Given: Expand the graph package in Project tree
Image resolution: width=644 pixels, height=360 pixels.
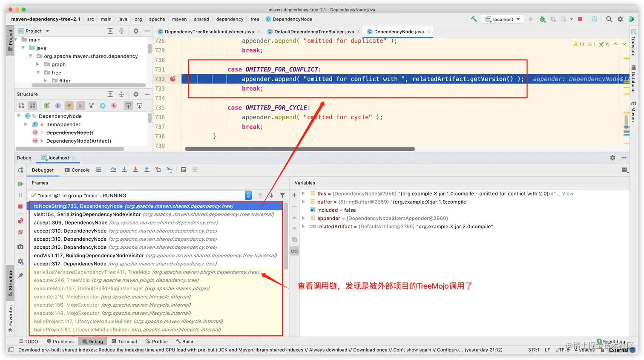Looking at the screenshot, I should pos(37,64).
